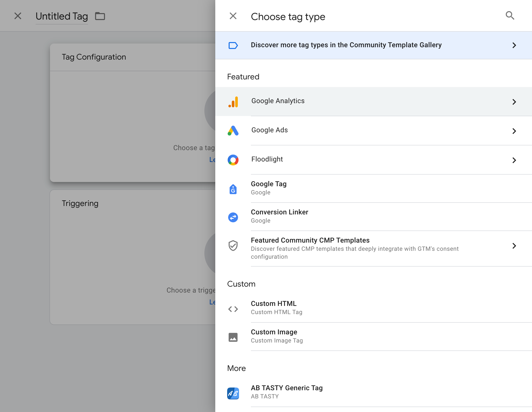Click the Google Ads logo icon

pyautogui.click(x=233, y=131)
